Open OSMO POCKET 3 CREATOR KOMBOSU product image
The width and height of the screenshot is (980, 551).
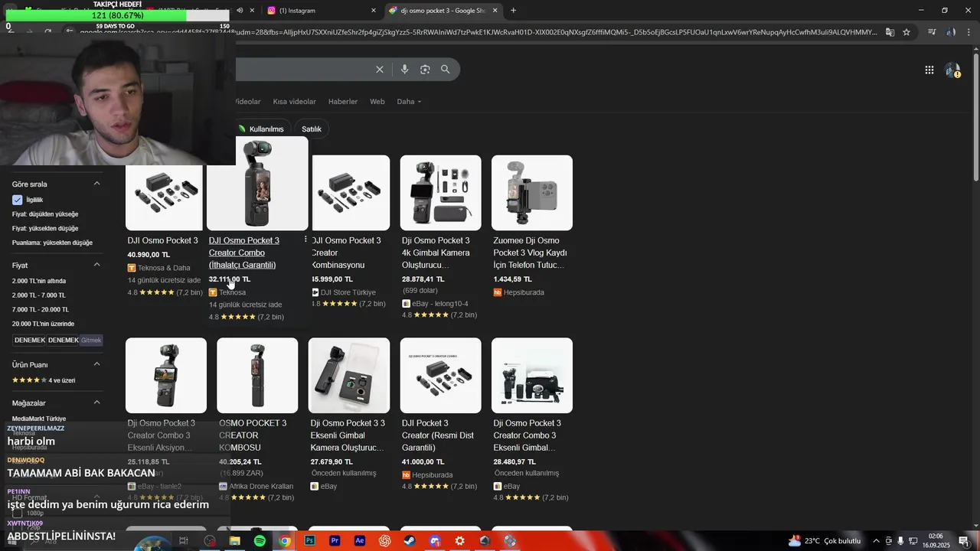click(257, 375)
